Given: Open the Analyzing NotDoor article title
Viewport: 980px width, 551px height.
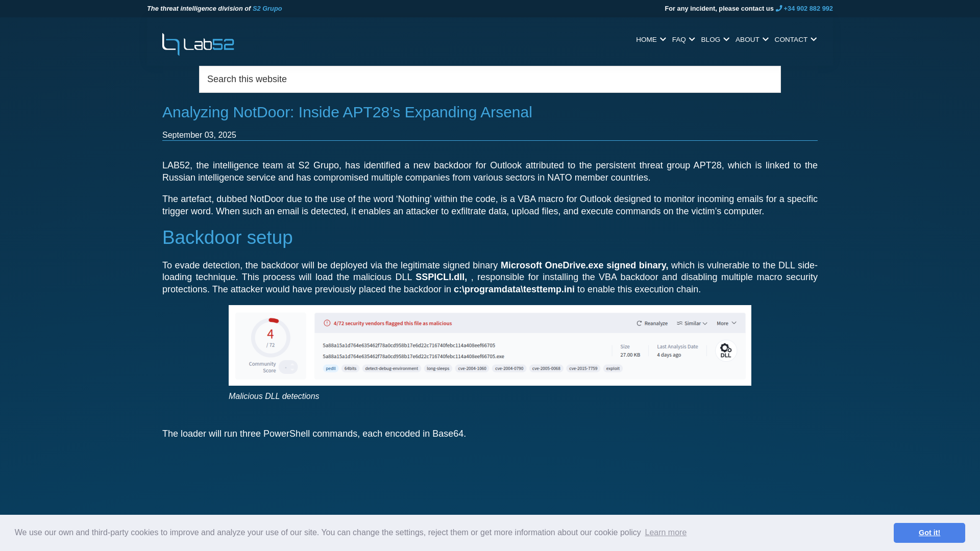Looking at the screenshot, I should click(x=347, y=112).
